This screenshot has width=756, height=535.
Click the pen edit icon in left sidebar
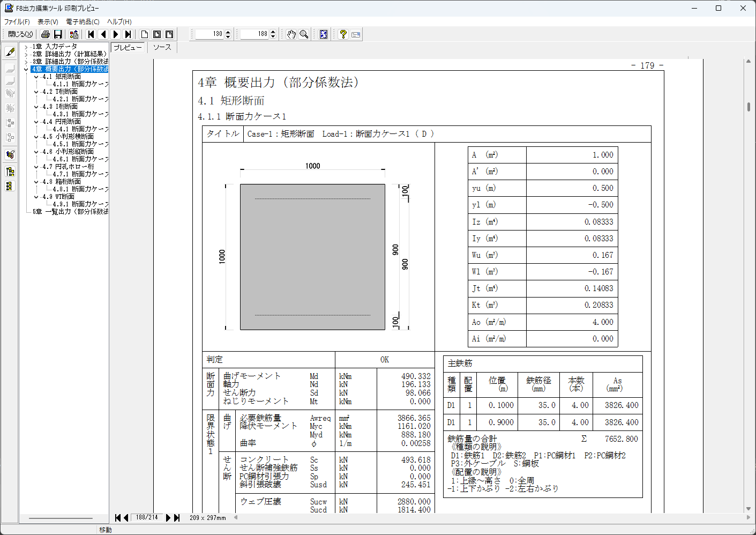coord(10,52)
